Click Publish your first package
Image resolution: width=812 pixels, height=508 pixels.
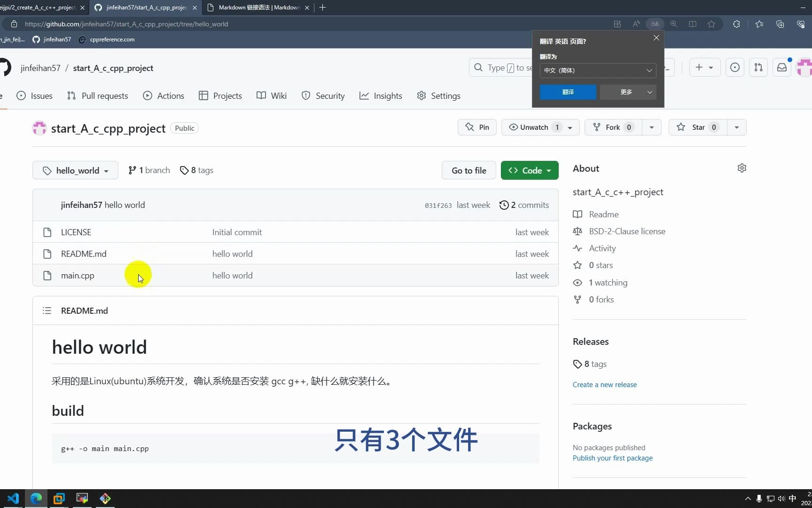(x=612, y=458)
